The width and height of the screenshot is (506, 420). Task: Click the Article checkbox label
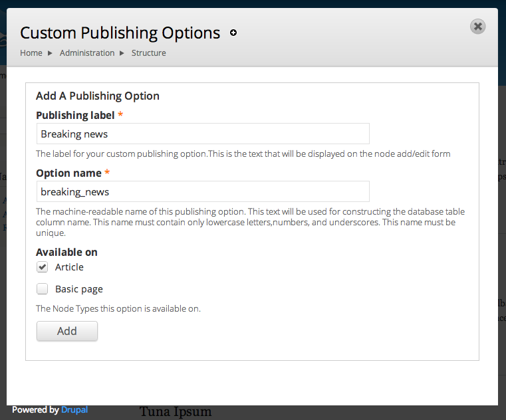coord(69,267)
